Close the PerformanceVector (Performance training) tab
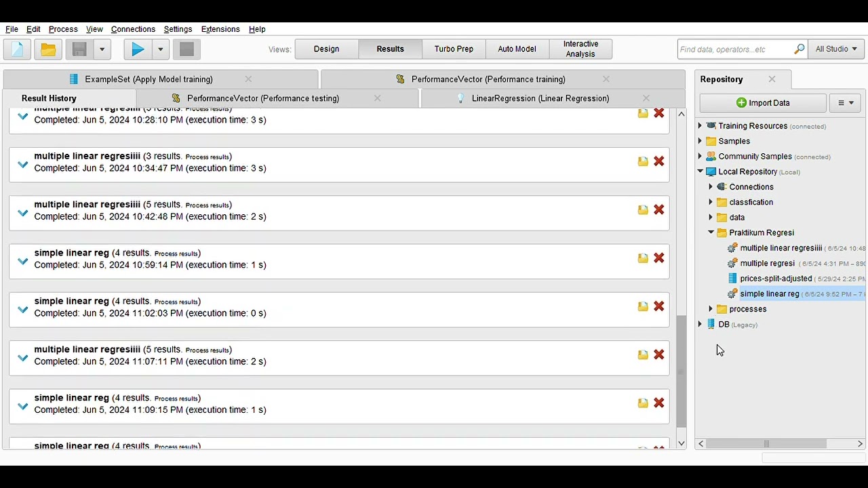This screenshot has width=868, height=488. pos(606,79)
